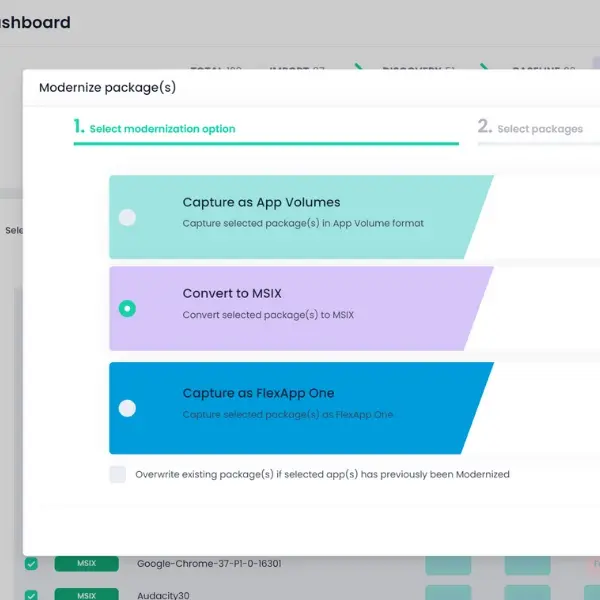Click the Modernize package(s) dialog title
600x600 pixels.
tap(108, 88)
